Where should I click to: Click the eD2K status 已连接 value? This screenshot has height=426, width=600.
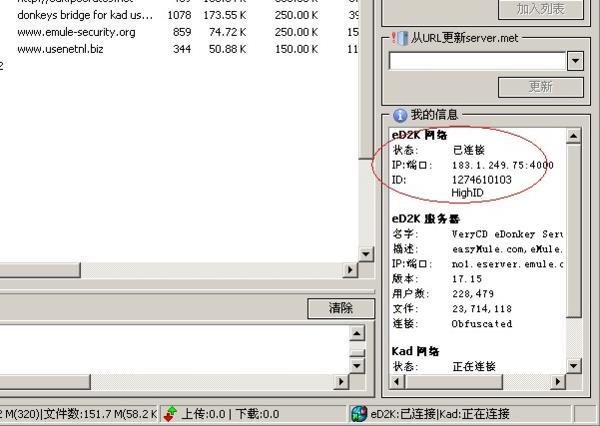pyautogui.click(x=469, y=150)
